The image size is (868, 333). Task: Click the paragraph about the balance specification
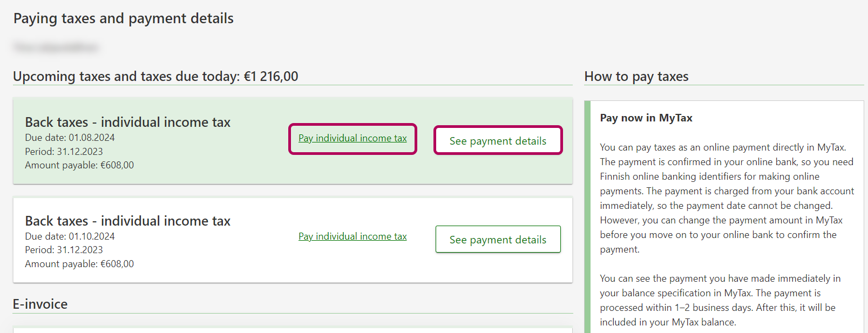(720, 300)
